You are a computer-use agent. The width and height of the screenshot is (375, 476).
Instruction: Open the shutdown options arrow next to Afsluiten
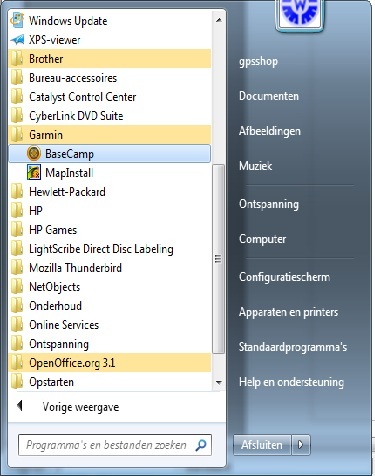pyautogui.click(x=301, y=445)
